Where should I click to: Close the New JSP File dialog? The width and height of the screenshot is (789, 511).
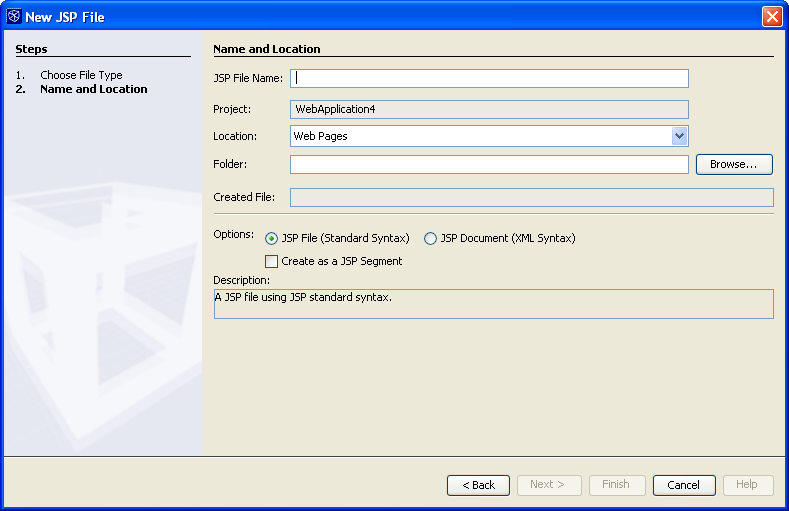(x=771, y=16)
